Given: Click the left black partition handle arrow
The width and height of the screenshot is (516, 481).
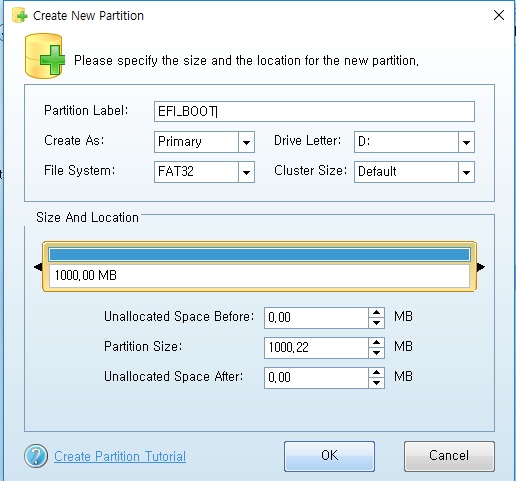Looking at the screenshot, I should pos(38,267).
